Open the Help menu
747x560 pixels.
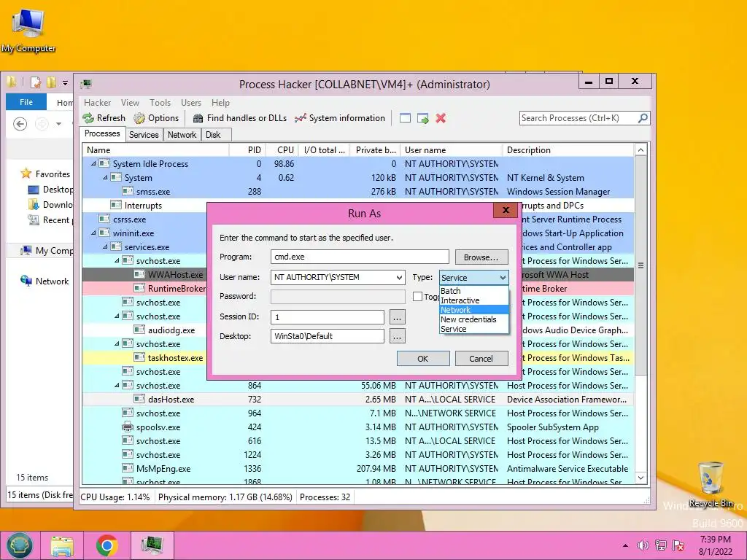coord(220,103)
